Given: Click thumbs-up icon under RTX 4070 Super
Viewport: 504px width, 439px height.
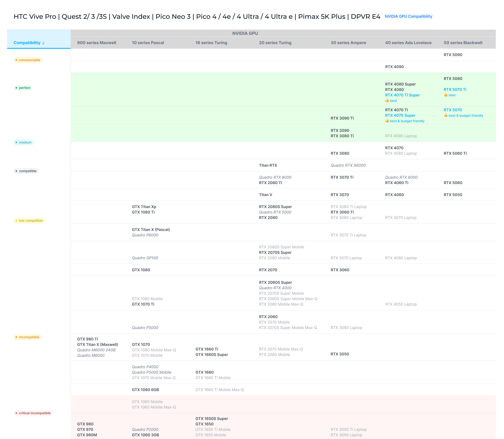Looking at the screenshot, I should (x=387, y=121).
